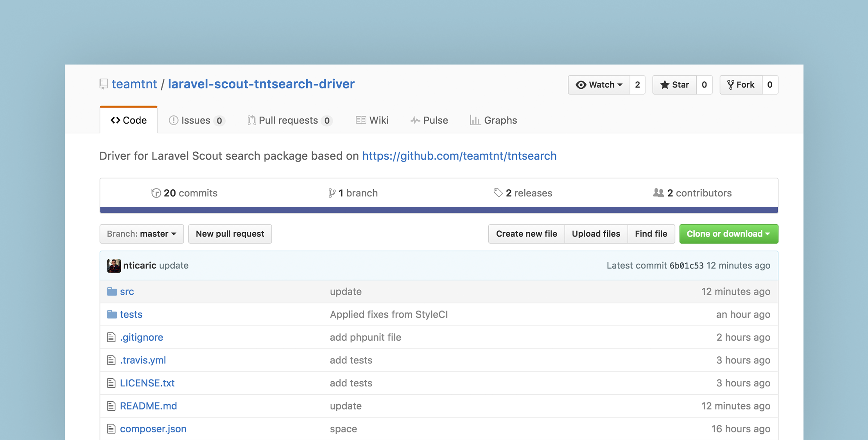The height and width of the screenshot is (440, 868).
Task: Click the commits clock icon showing 20 commits
Action: [x=156, y=193]
